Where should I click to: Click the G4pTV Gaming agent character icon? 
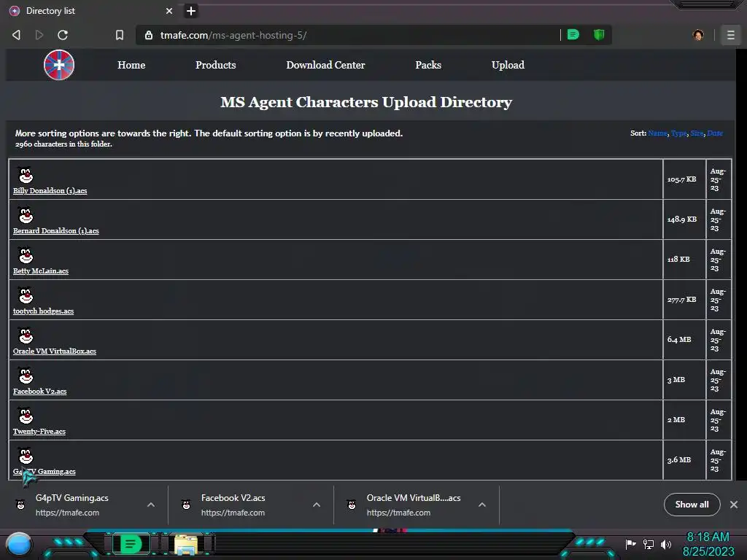coord(26,455)
